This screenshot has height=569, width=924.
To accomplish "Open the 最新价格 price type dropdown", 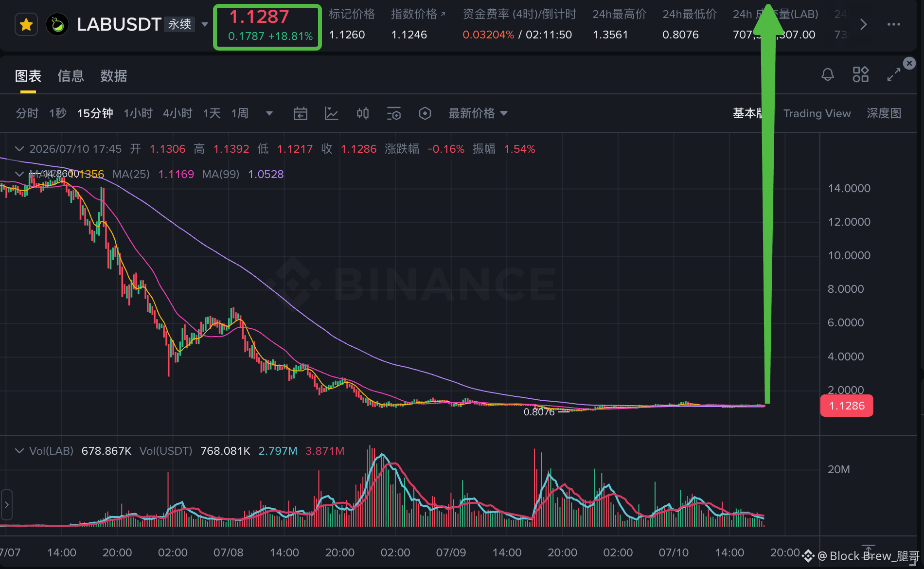I will (478, 113).
